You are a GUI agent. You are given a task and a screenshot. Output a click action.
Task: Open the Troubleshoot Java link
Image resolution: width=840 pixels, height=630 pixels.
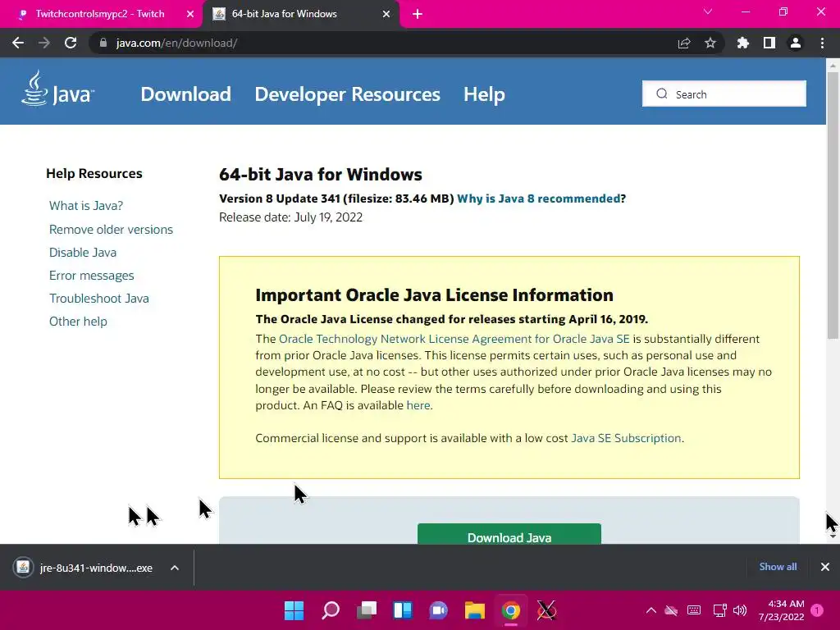(99, 299)
